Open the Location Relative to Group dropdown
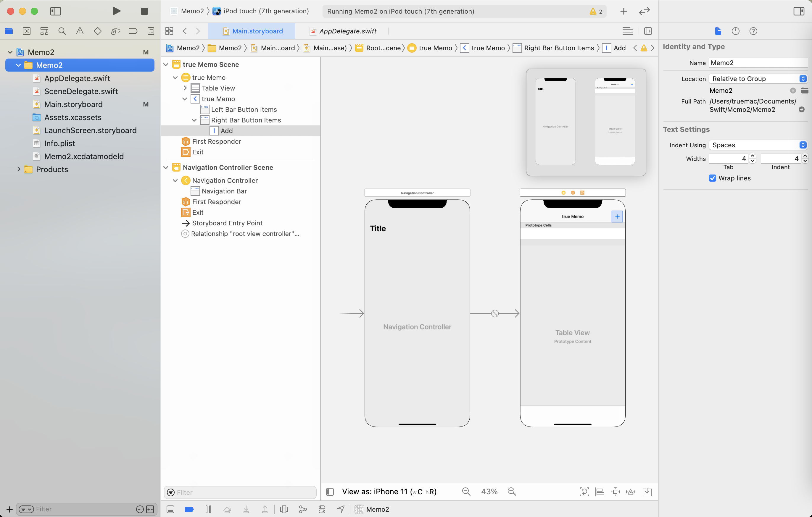Image resolution: width=812 pixels, height=517 pixels. tap(757, 79)
